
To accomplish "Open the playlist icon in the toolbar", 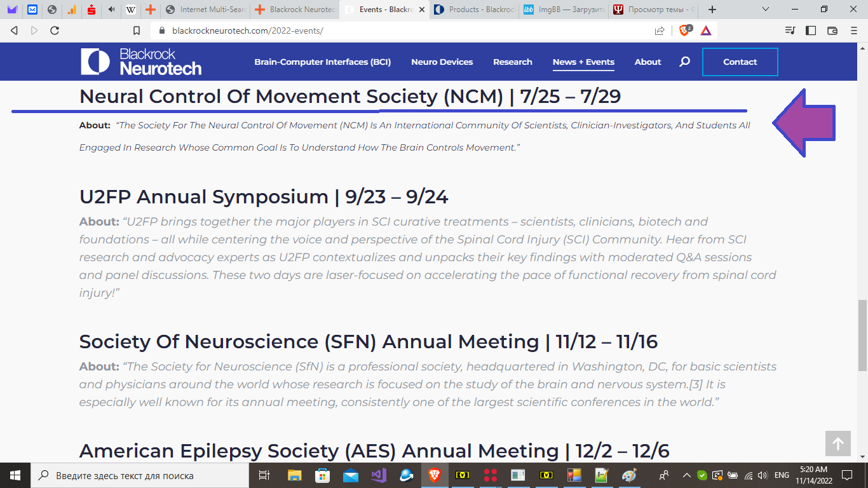I will click(x=790, y=30).
